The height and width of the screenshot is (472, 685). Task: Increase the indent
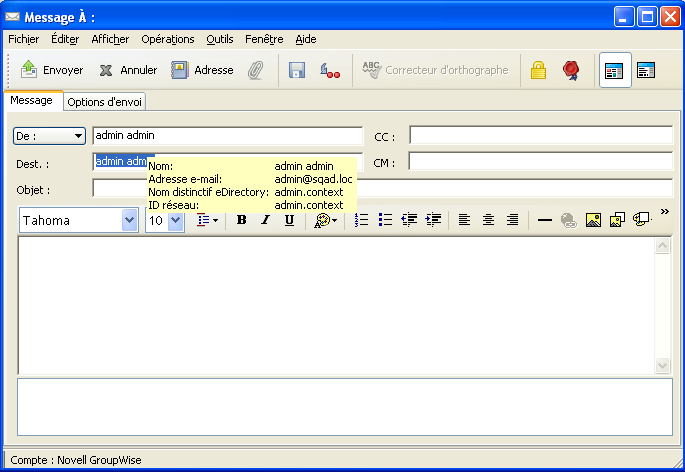click(x=433, y=220)
